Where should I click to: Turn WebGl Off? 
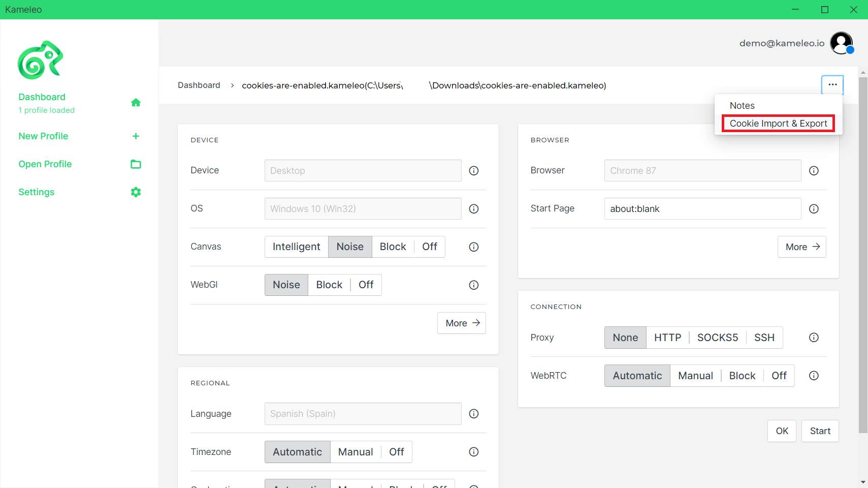tap(366, 285)
